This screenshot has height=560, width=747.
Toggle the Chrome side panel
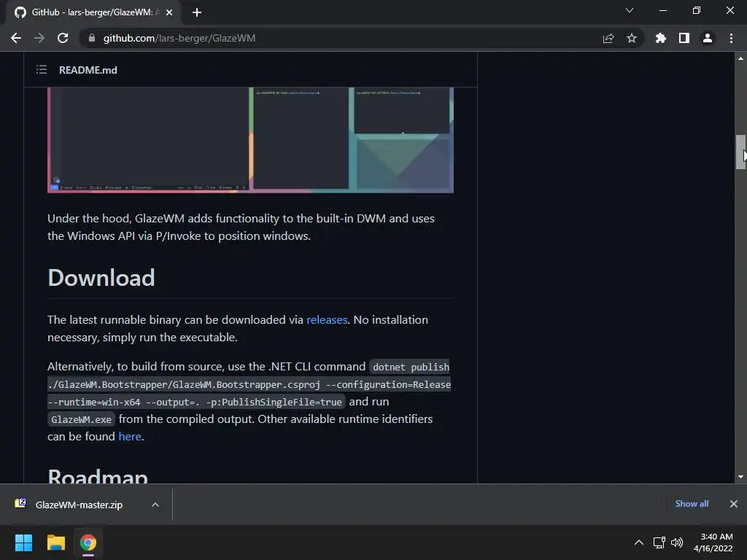(684, 38)
